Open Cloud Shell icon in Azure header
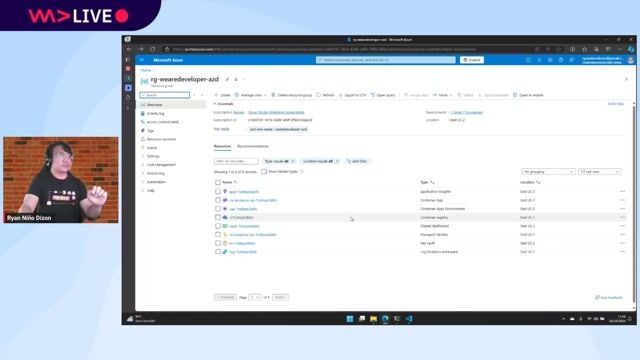 [529, 60]
